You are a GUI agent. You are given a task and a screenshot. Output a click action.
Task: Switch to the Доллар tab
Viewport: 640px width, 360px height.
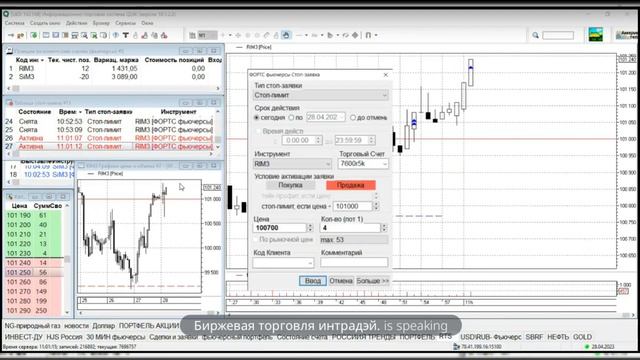point(104,326)
